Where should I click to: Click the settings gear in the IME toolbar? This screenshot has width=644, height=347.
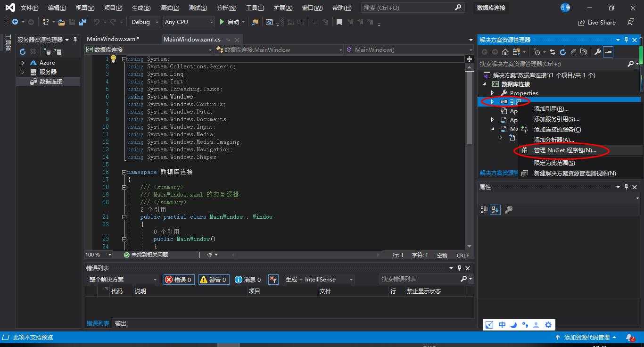[x=548, y=325]
